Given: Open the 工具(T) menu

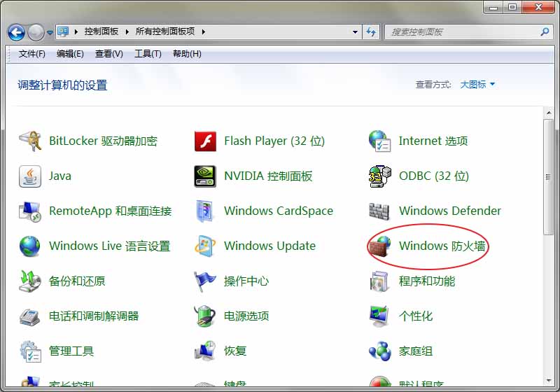Looking at the screenshot, I should pyautogui.click(x=148, y=54).
